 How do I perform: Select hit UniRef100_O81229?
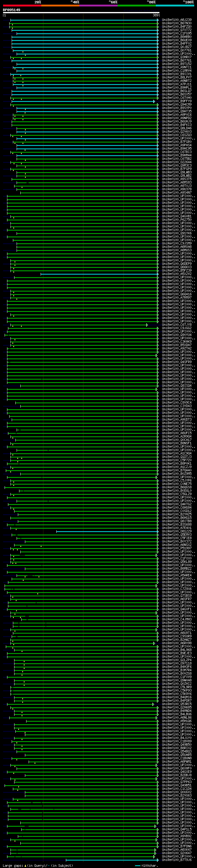pyautogui.click(x=177, y=531)
